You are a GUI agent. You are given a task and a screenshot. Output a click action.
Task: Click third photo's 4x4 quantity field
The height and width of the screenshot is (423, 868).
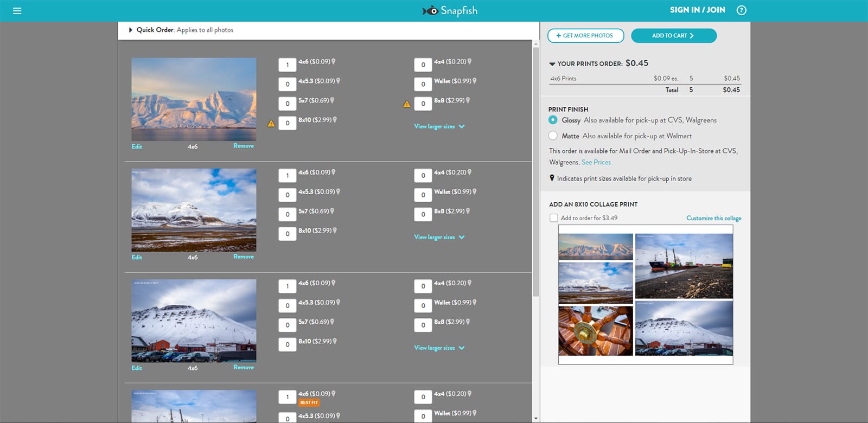click(423, 286)
